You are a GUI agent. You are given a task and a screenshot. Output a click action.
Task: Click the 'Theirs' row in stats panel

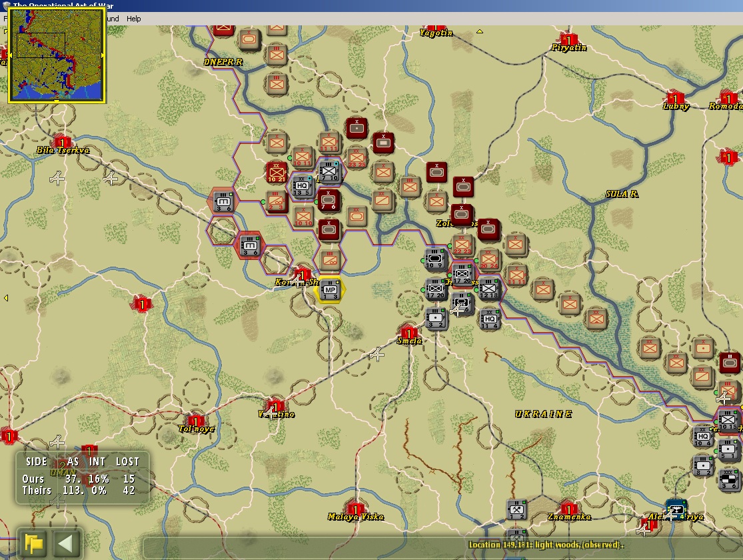coord(79,490)
